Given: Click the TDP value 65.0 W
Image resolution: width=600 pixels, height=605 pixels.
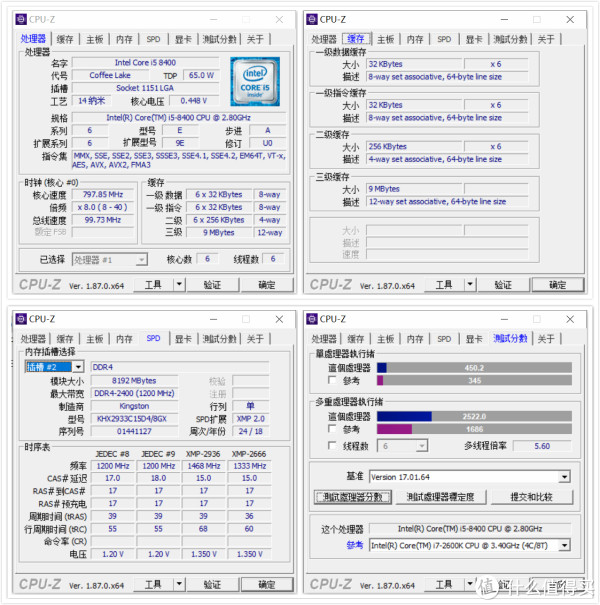Looking at the screenshot, I should [201, 75].
